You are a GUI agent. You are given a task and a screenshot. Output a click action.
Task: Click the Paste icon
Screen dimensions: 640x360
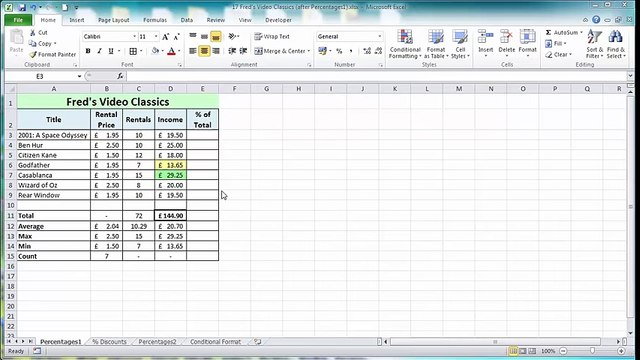coord(16,38)
